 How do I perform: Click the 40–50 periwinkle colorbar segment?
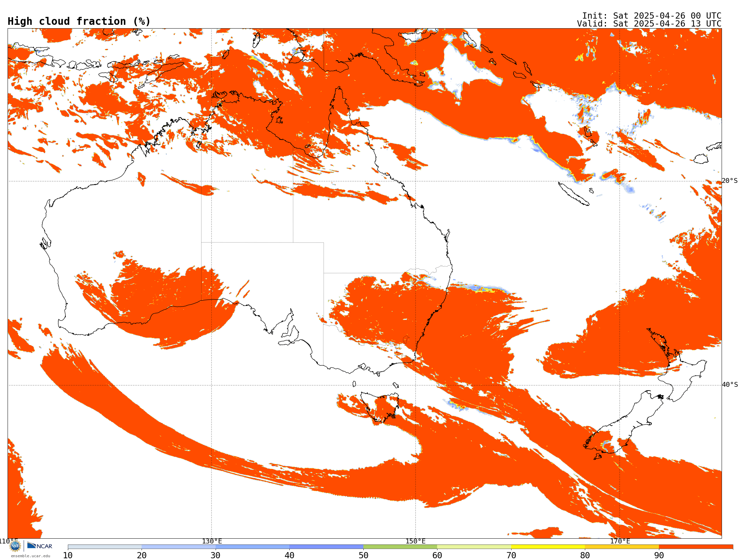[326, 547]
